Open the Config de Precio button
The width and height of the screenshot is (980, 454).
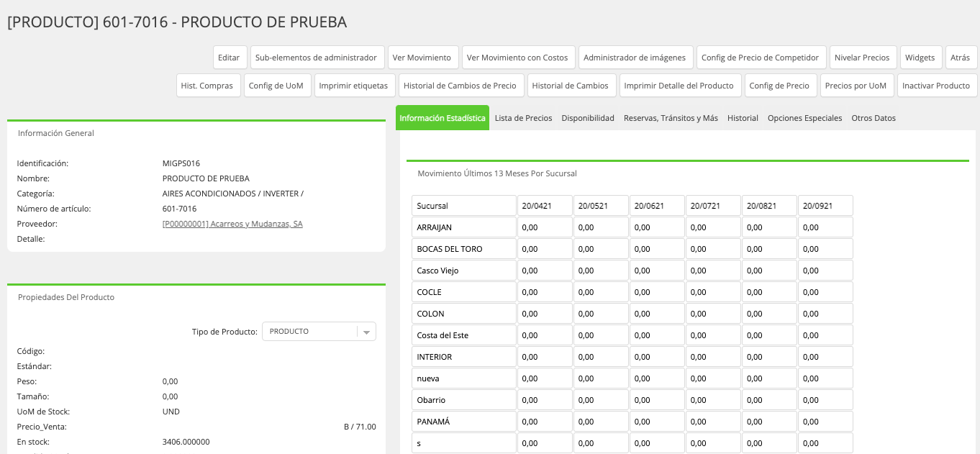coord(779,86)
